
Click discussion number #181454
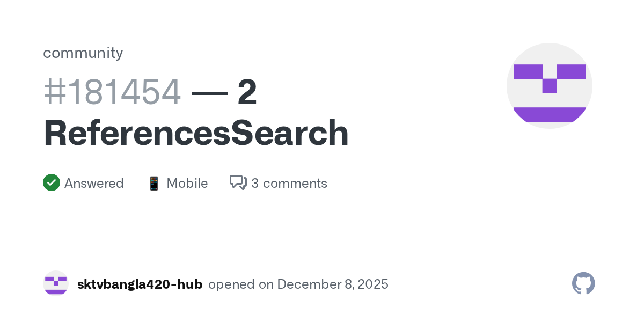coord(112,92)
